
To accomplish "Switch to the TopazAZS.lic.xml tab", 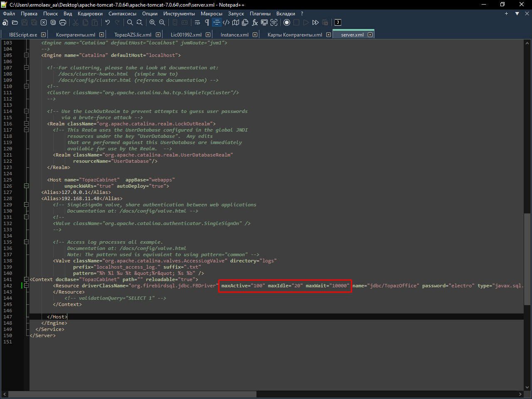I will 133,35.
